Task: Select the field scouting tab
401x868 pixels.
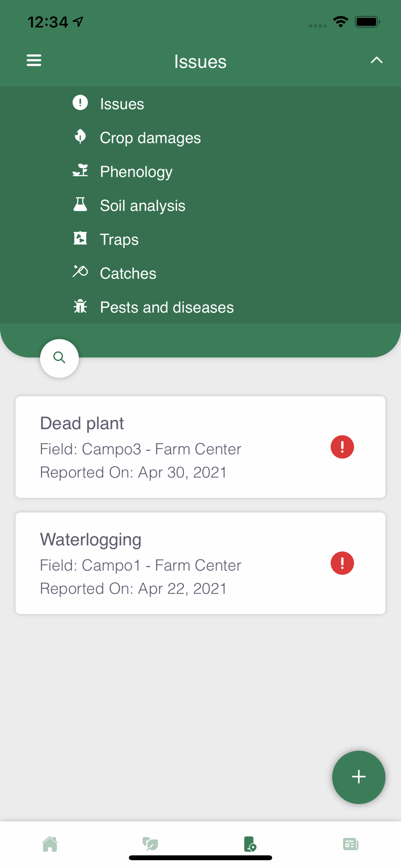Action: tap(250, 844)
